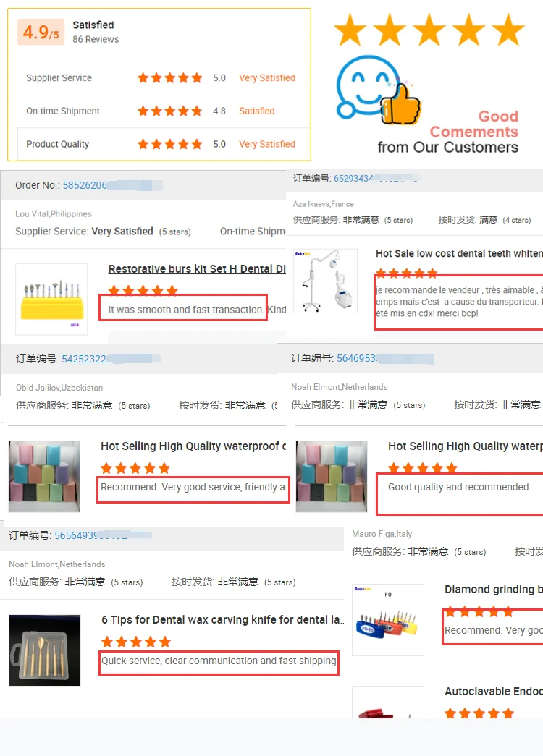Open 6 Tips for Dental wax carving knife title
Screen dimensions: 543x756
click(222, 619)
